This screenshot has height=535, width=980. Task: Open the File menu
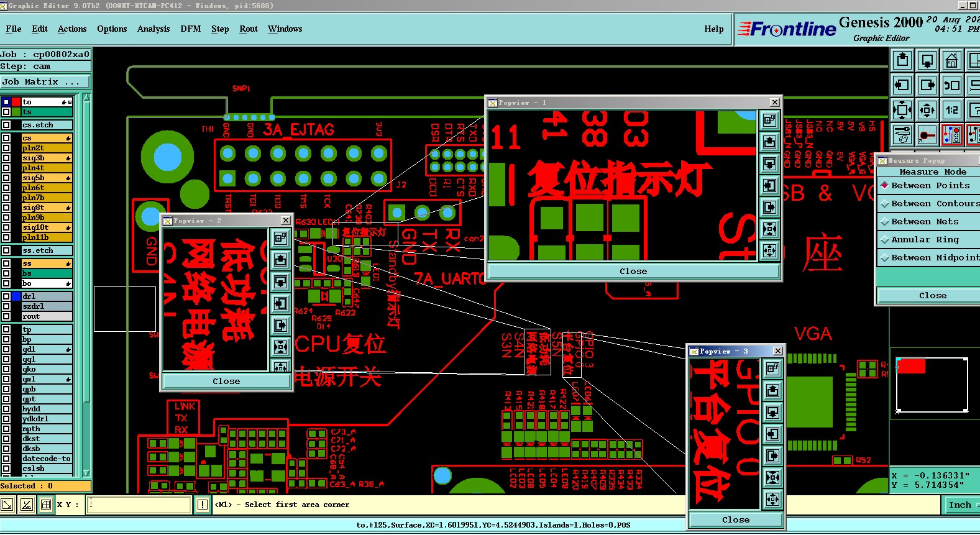(14, 29)
